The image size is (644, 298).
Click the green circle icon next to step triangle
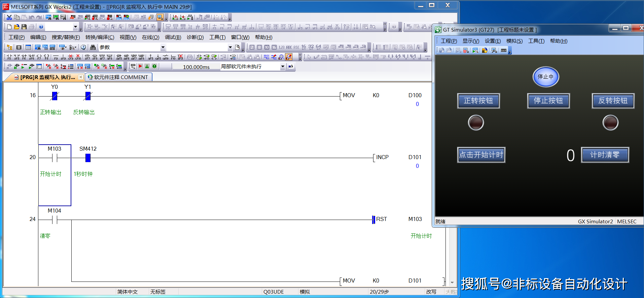coord(154,66)
